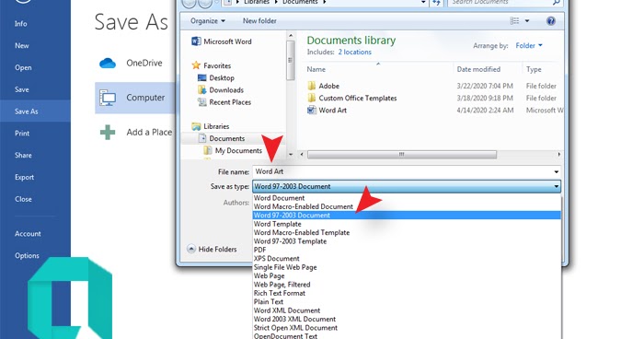Screen dimensions: 644x339
Task: Click the change view icon in toolbar
Action: (x=514, y=21)
